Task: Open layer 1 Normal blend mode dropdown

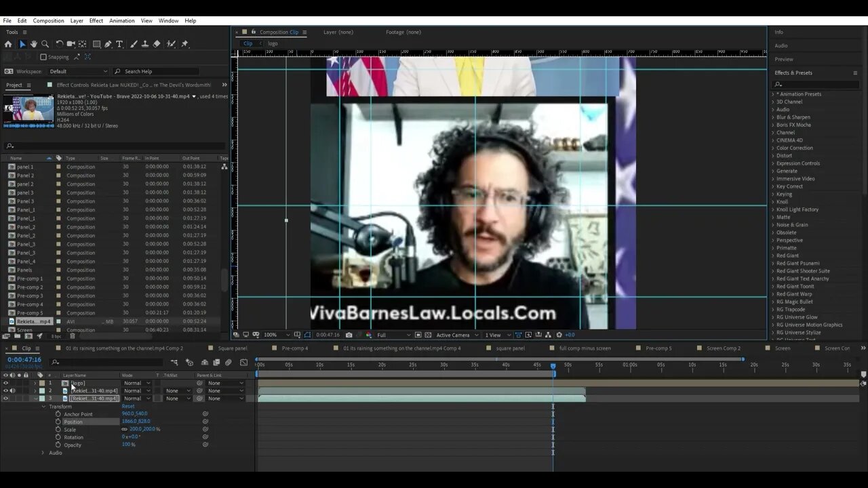Action: [137, 383]
